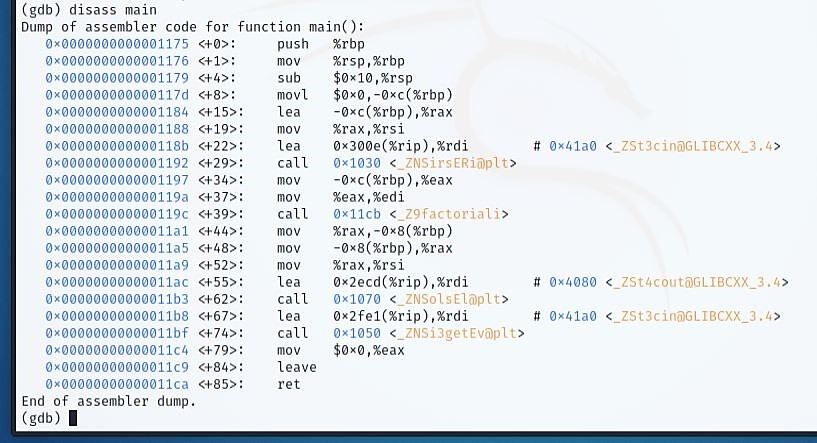
Task: Click the 0x1070 call address
Action: click(x=357, y=299)
